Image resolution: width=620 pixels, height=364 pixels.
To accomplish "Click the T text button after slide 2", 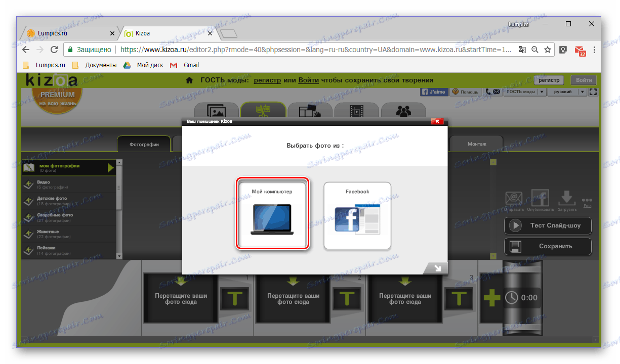I will coord(347,298).
